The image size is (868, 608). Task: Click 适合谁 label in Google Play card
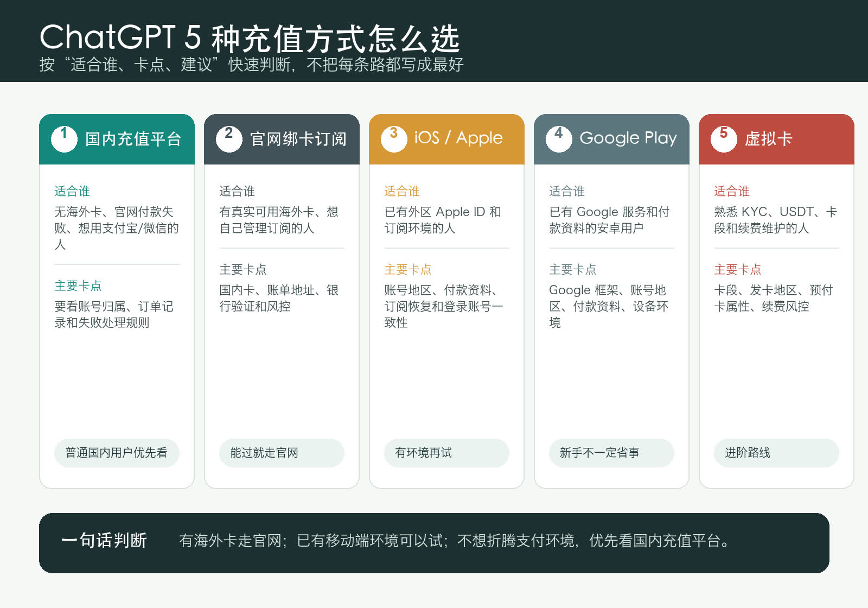[x=567, y=191]
